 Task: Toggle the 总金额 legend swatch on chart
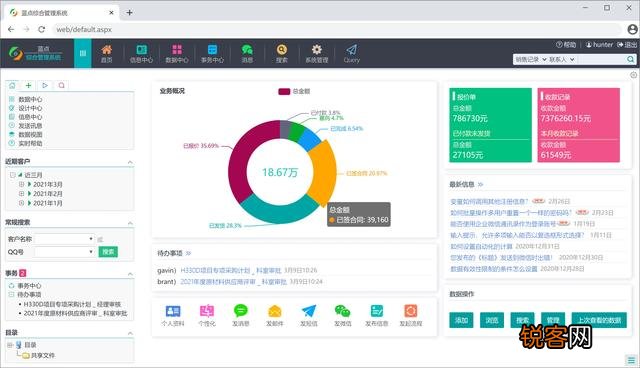point(284,91)
